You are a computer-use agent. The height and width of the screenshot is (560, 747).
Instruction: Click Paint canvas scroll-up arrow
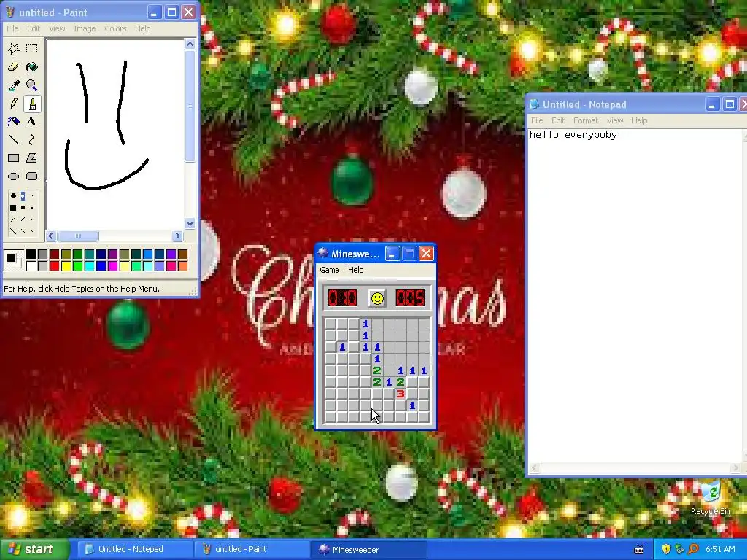[190, 44]
